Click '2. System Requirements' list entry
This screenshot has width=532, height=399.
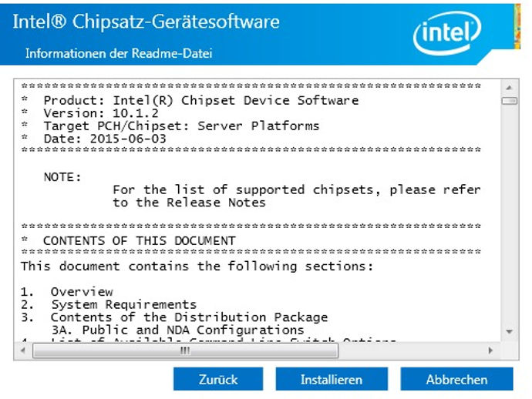(x=109, y=304)
